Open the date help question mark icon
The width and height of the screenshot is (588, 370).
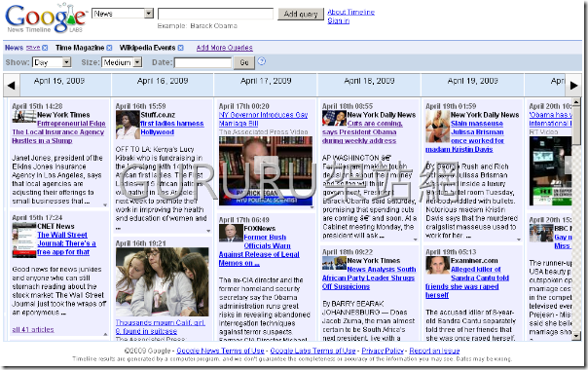tap(262, 61)
